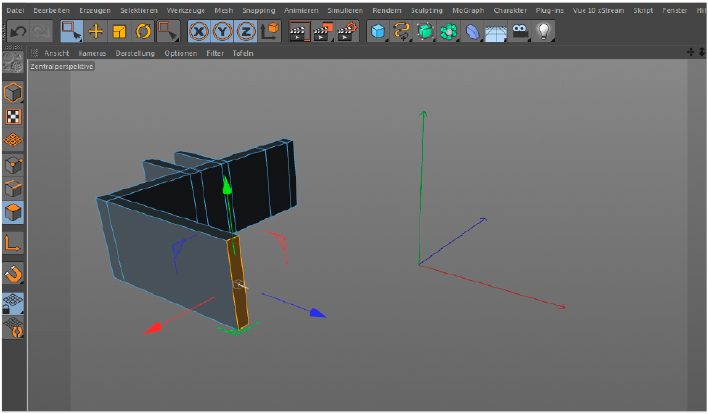The height and width of the screenshot is (414, 708).
Task: Open the Filter viewport menu
Action: [215, 52]
